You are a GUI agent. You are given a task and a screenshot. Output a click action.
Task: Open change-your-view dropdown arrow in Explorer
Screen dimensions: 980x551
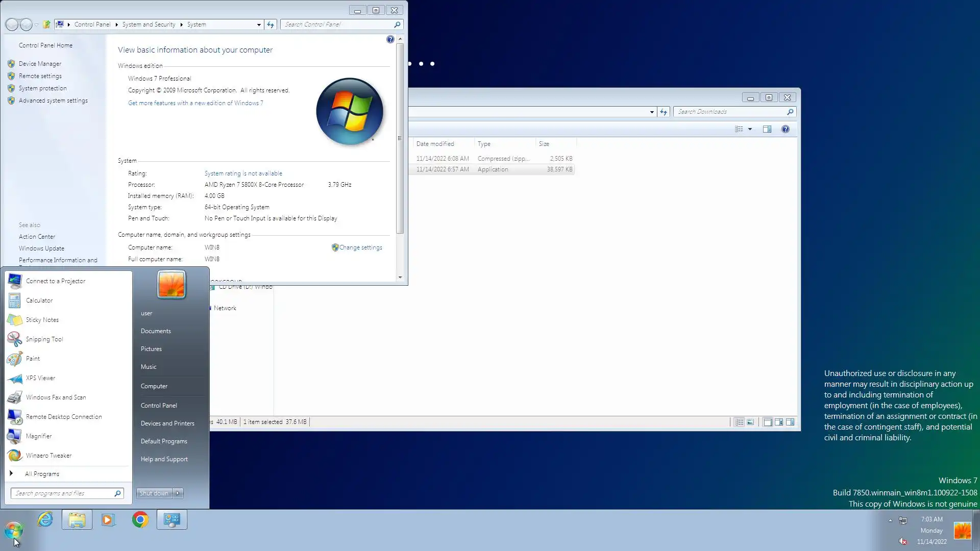[x=750, y=129]
